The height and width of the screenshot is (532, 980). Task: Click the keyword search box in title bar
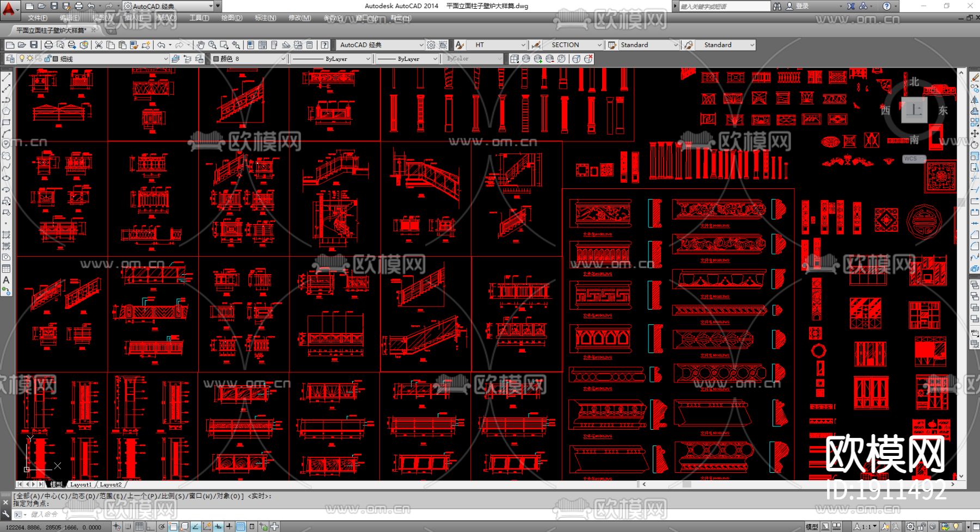[724, 6]
